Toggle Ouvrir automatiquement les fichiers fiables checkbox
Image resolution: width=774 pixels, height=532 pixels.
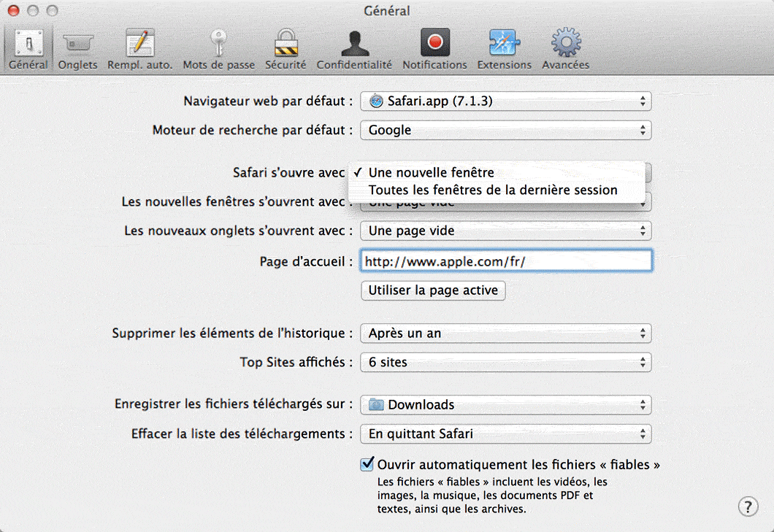367,464
